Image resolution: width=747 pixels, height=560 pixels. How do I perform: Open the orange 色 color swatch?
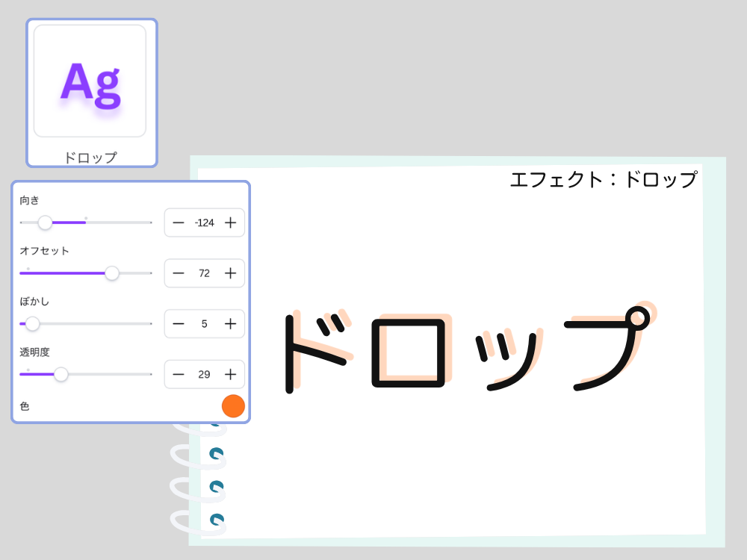234,407
